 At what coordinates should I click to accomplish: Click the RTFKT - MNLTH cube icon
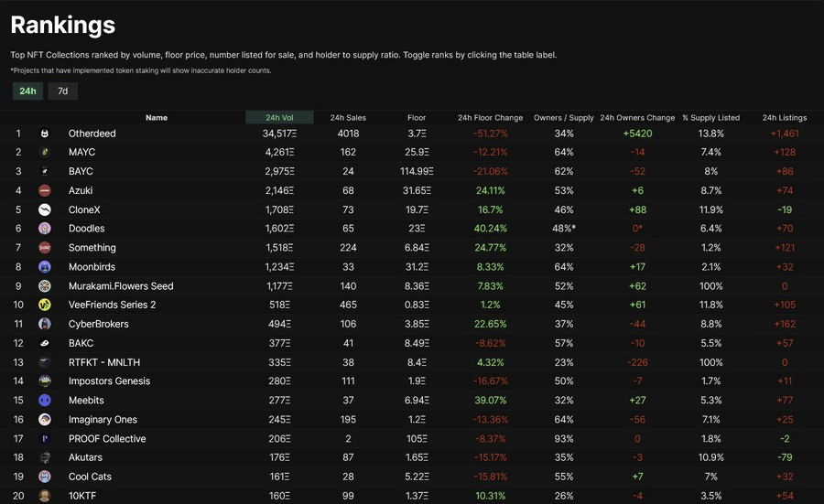point(45,362)
